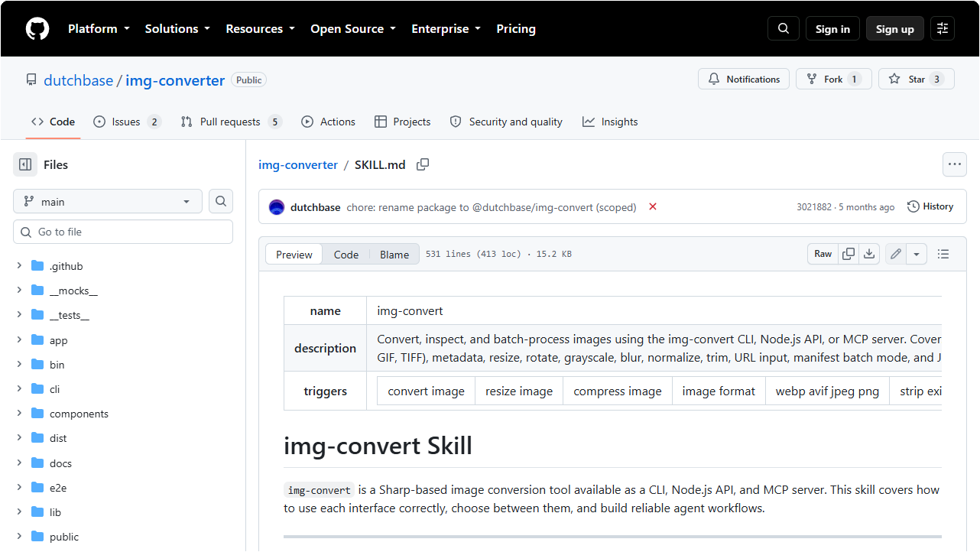Select the Preview file view
980x552 pixels.
pyautogui.click(x=294, y=255)
